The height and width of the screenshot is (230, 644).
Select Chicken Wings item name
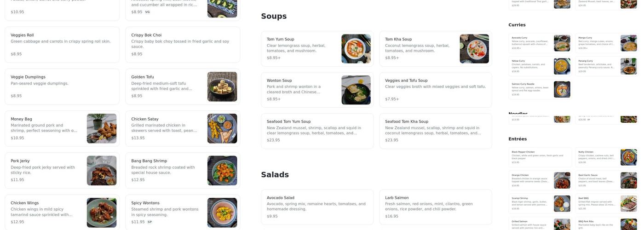coord(25,203)
